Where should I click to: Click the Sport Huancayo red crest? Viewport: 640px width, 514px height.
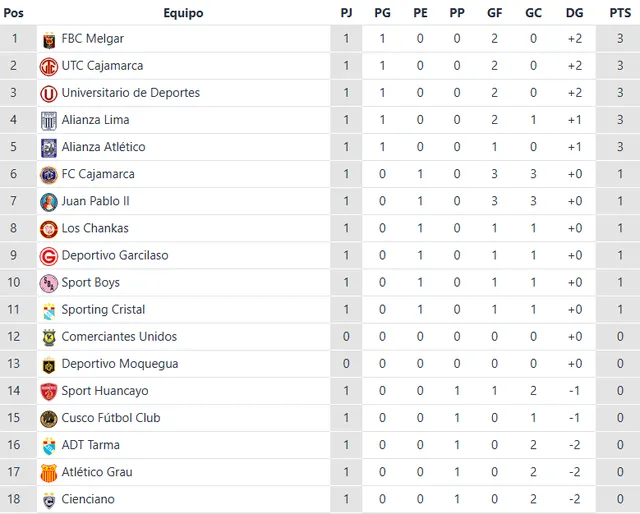pyautogui.click(x=48, y=391)
